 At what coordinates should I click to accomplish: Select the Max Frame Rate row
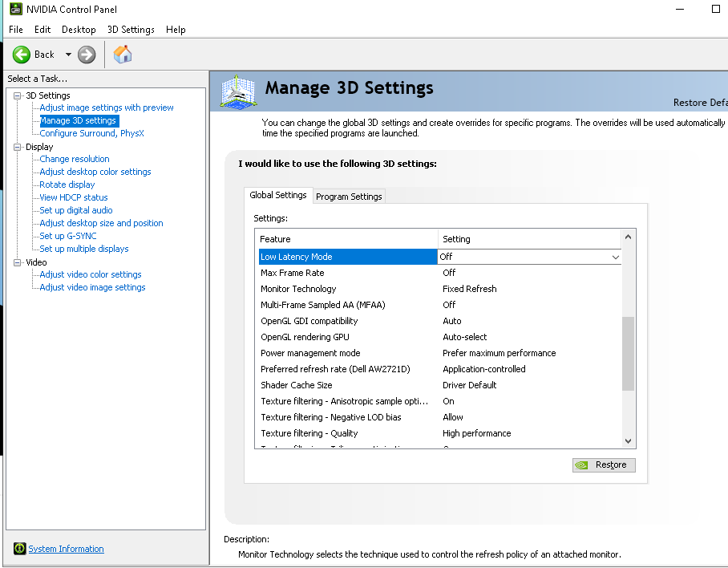[x=439, y=273]
